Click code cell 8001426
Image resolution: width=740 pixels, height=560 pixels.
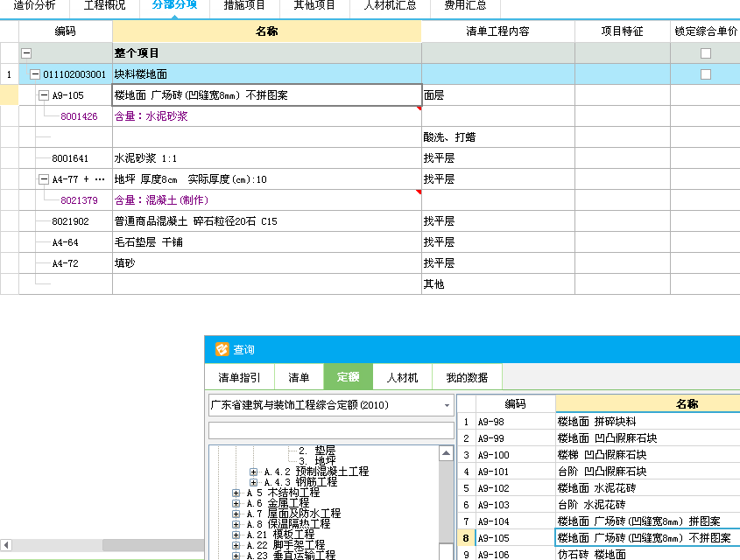79,116
